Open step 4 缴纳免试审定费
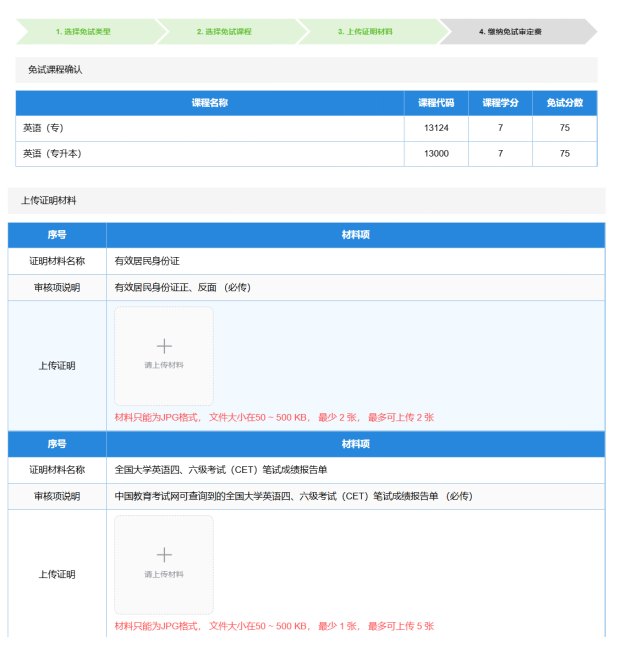The width and height of the screenshot is (630, 655). pos(510,32)
